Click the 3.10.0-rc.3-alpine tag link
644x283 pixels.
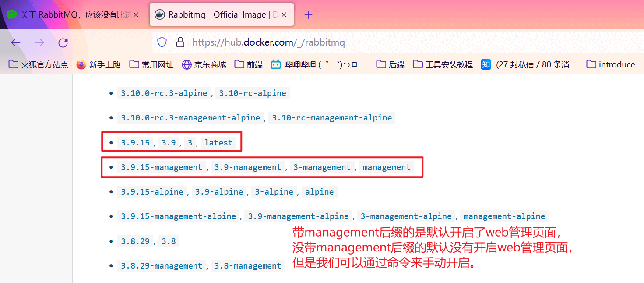pyautogui.click(x=164, y=93)
